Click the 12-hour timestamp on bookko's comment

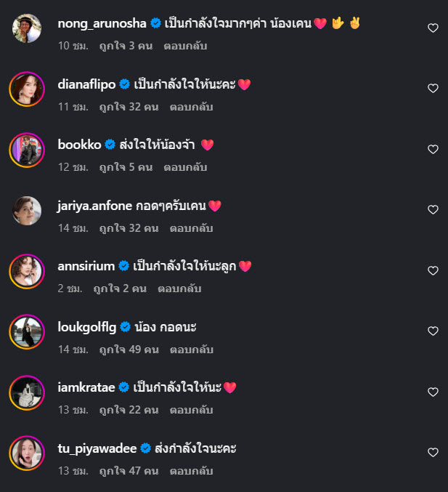(73, 167)
